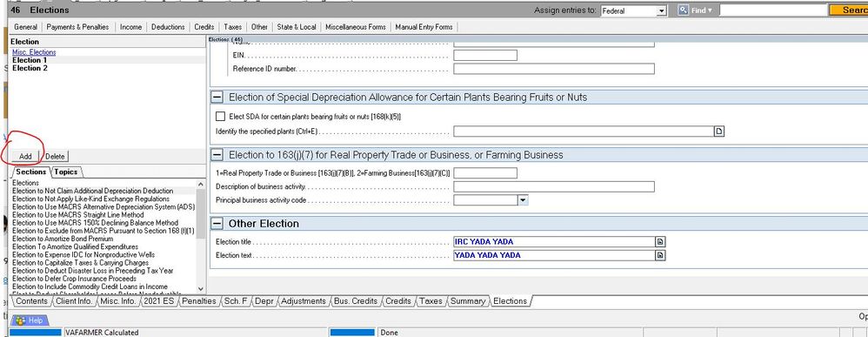
Task: Click the Reference ID number field
Action: click(x=553, y=69)
